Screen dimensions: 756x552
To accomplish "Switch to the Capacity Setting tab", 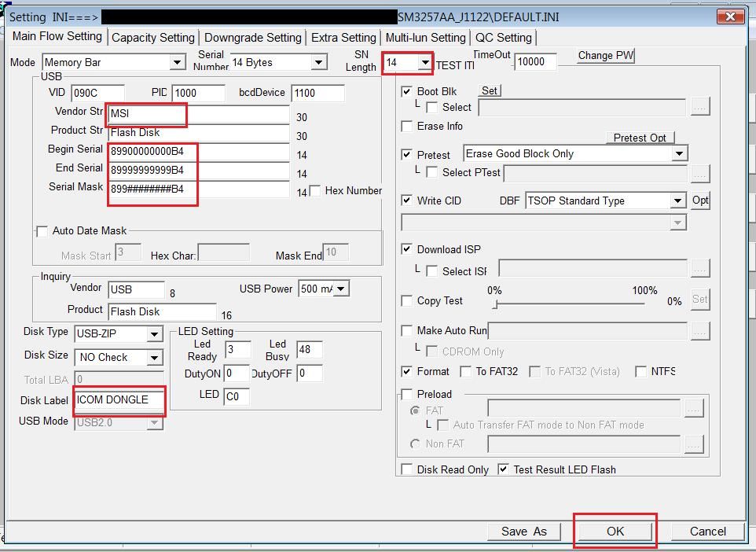I will pos(153,36).
